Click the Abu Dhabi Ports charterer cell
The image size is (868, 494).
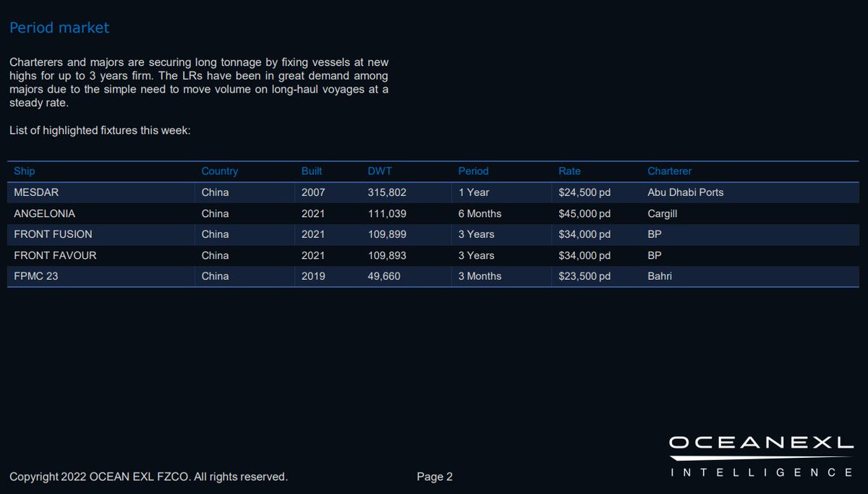tap(686, 192)
